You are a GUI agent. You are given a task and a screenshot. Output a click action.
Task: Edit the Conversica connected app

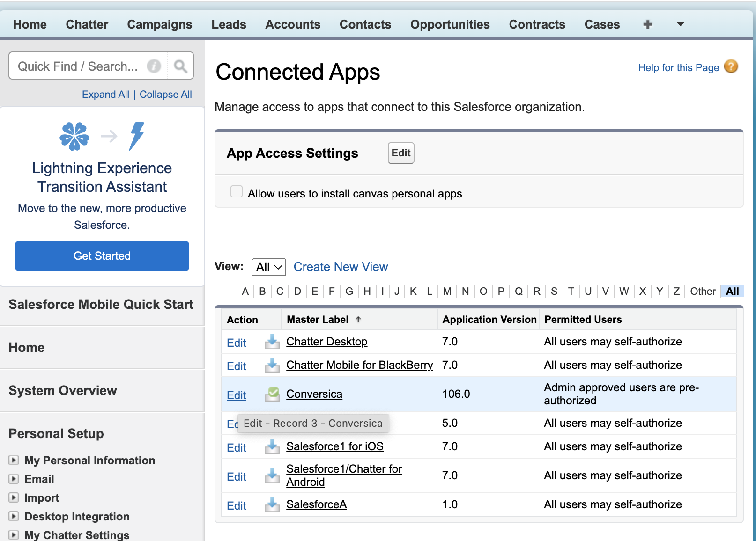tap(237, 395)
